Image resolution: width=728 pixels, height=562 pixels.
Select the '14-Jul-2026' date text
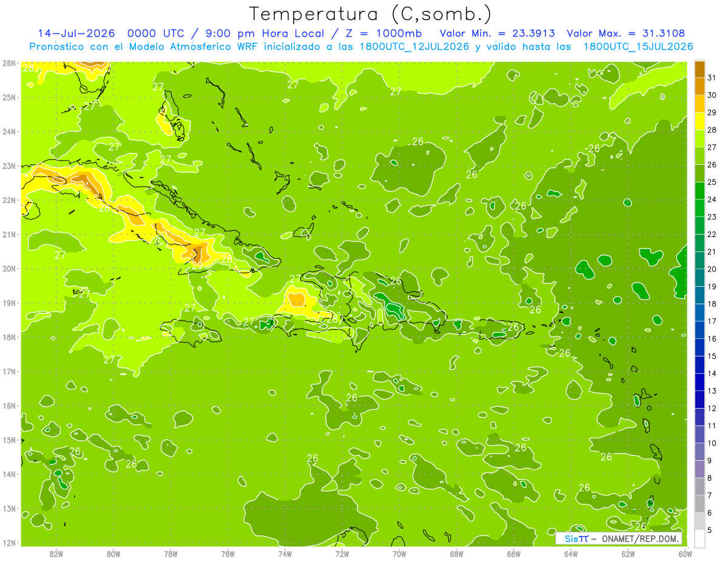[x=76, y=33]
